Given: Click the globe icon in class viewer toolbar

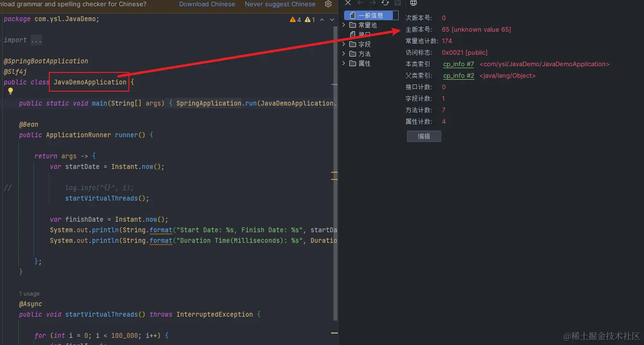Looking at the screenshot, I should click(x=414, y=3).
